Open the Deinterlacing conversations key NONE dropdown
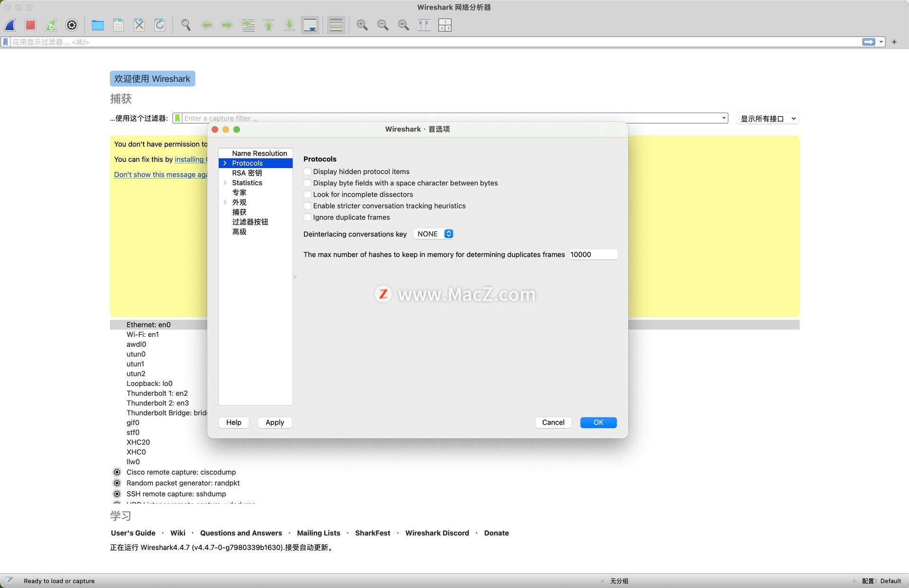 pyautogui.click(x=434, y=234)
